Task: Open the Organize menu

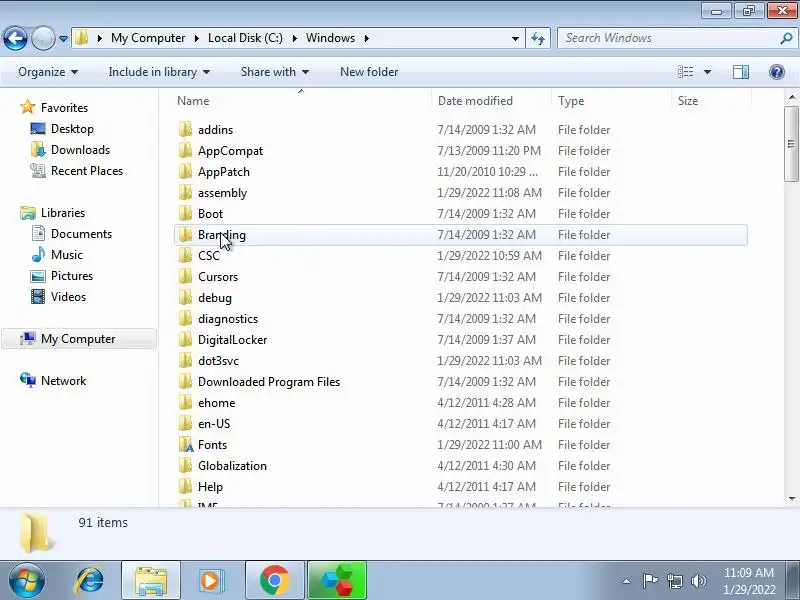Action: [48, 72]
